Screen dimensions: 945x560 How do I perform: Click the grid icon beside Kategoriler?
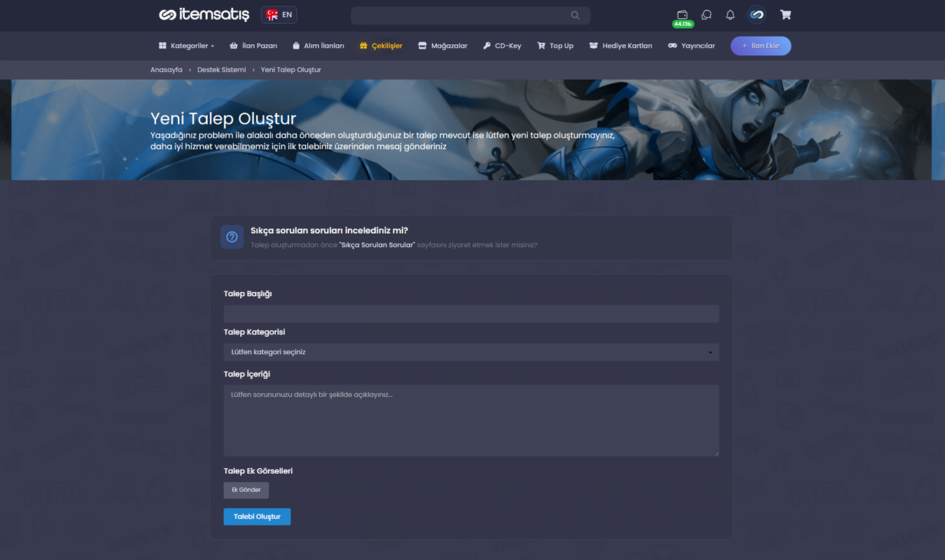pos(162,45)
